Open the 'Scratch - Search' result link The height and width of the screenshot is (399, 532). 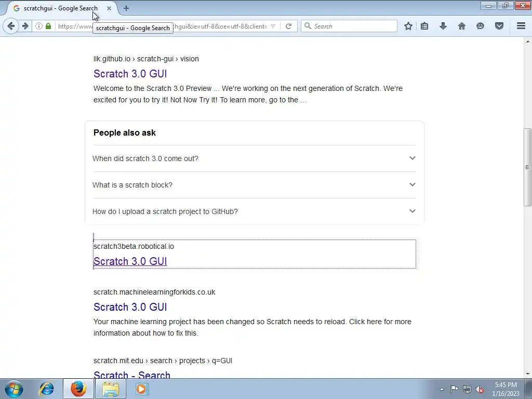(x=132, y=374)
